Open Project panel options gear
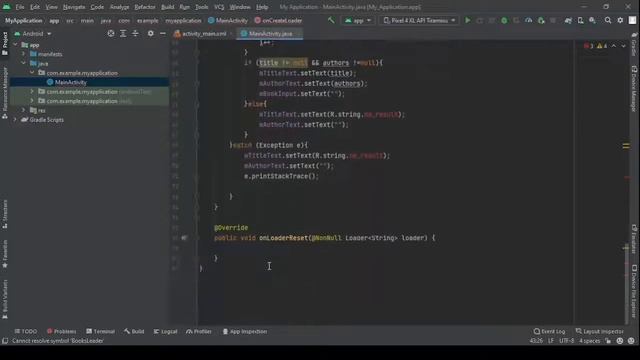This screenshot has width=640, height=360. tap(151, 33)
